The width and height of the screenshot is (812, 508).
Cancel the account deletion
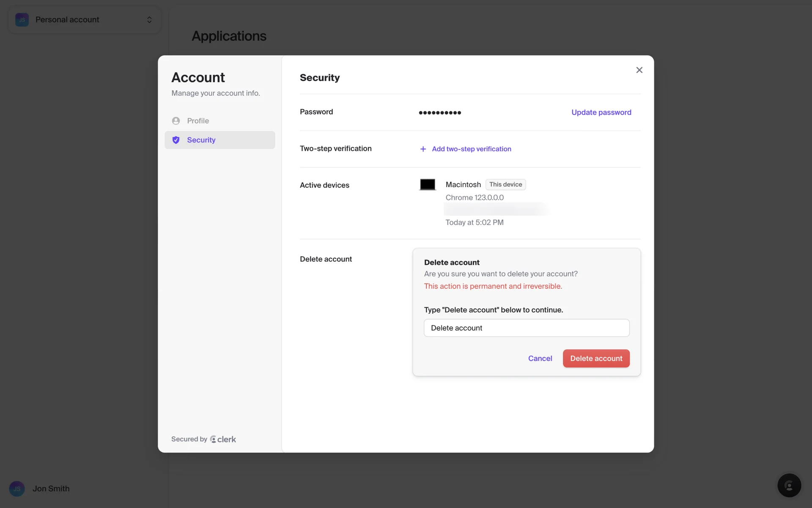[540, 359]
